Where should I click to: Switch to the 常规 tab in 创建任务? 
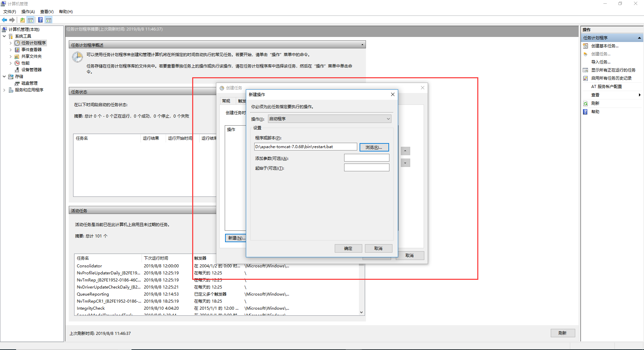click(x=226, y=101)
